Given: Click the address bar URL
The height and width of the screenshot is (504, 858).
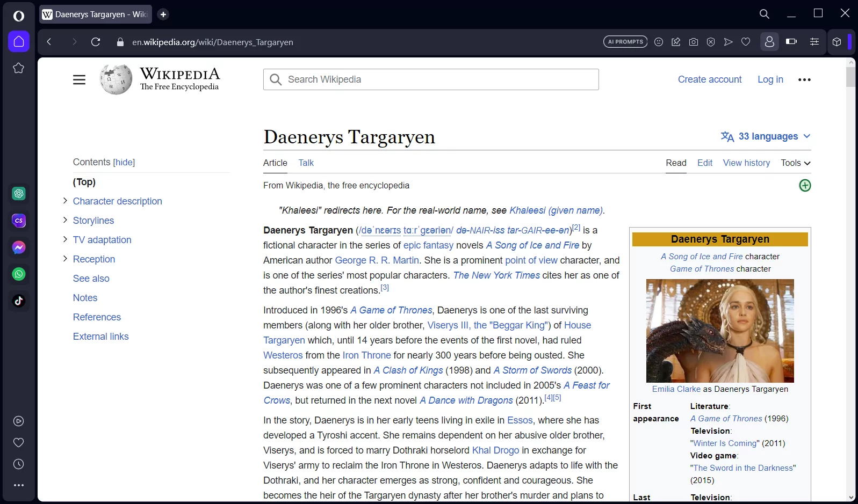Looking at the screenshot, I should (x=213, y=42).
